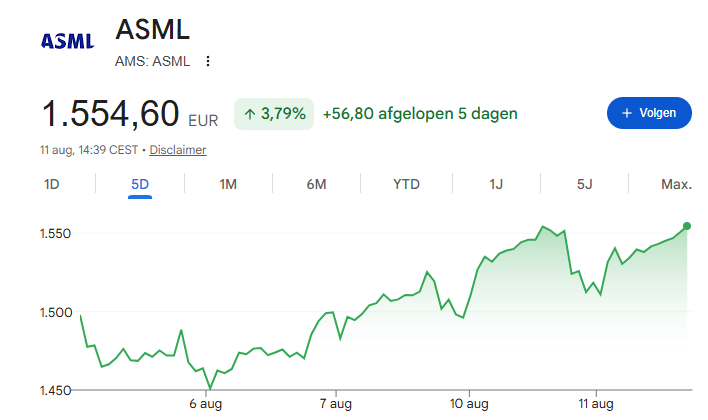Viewport: 708px width, 420px height.
Task: Click the ASML company logo
Action: tap(68, 41)
